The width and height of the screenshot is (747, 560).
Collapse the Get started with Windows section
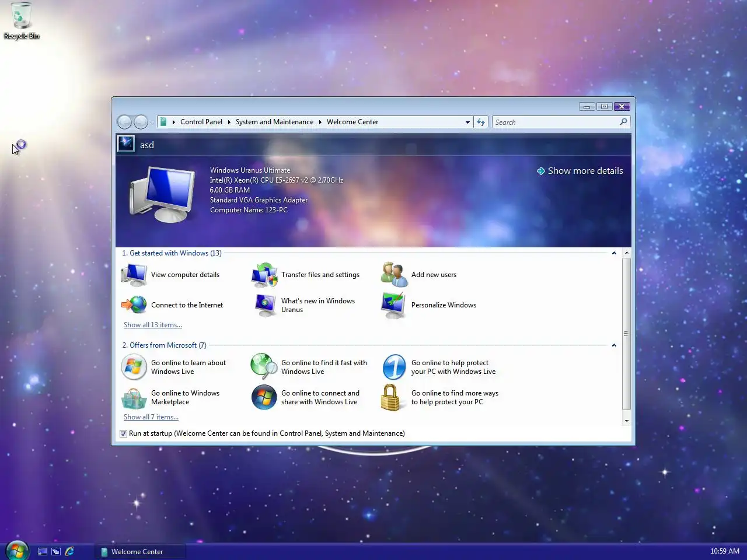pyautogui.click(x=614, y=253)
